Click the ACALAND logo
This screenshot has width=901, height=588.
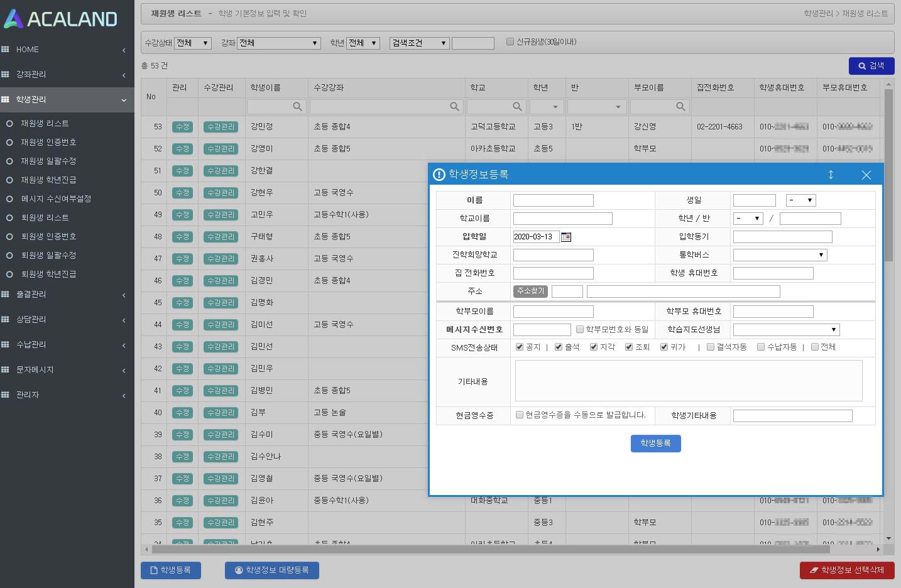coord(60,19)
